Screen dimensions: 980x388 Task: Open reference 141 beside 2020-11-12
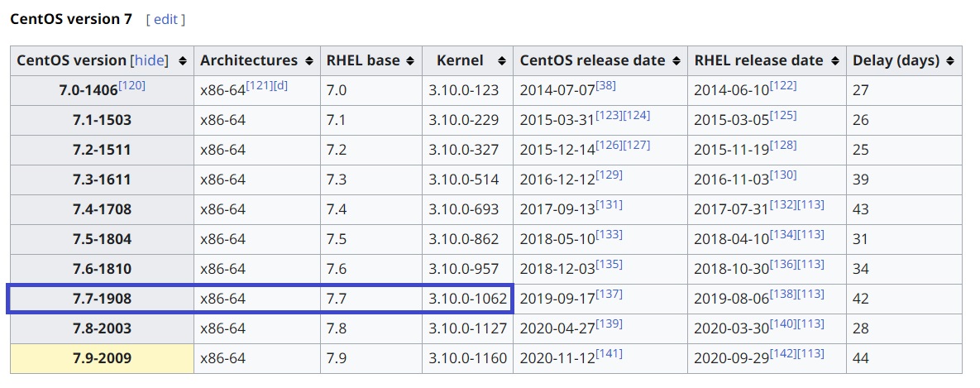click(609, 353)
